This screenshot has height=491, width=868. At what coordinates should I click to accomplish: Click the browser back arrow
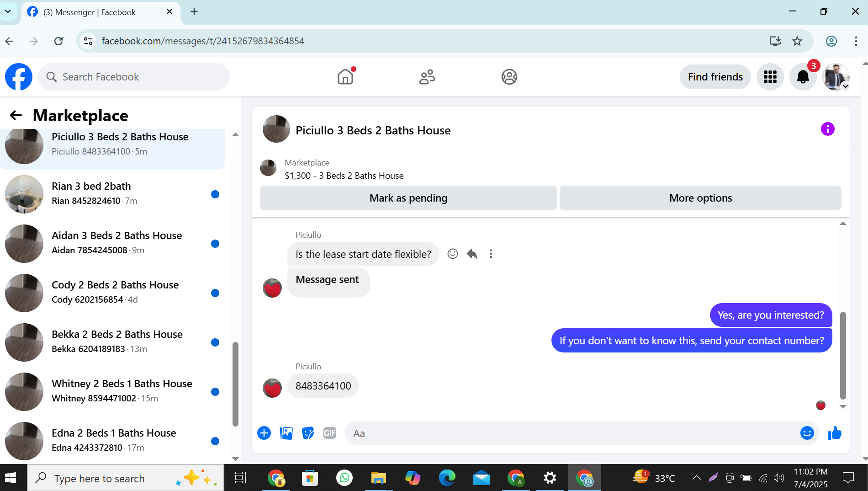(10, 41)
